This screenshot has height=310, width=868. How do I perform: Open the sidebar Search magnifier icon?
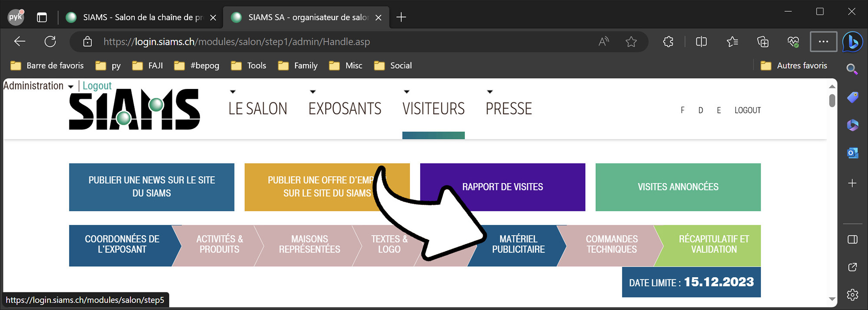852,69
